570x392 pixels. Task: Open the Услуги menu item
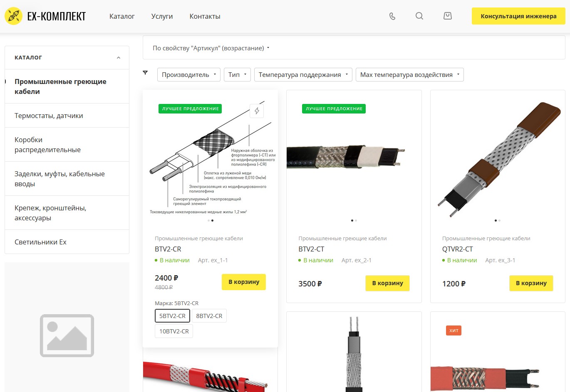click(162, 16)
